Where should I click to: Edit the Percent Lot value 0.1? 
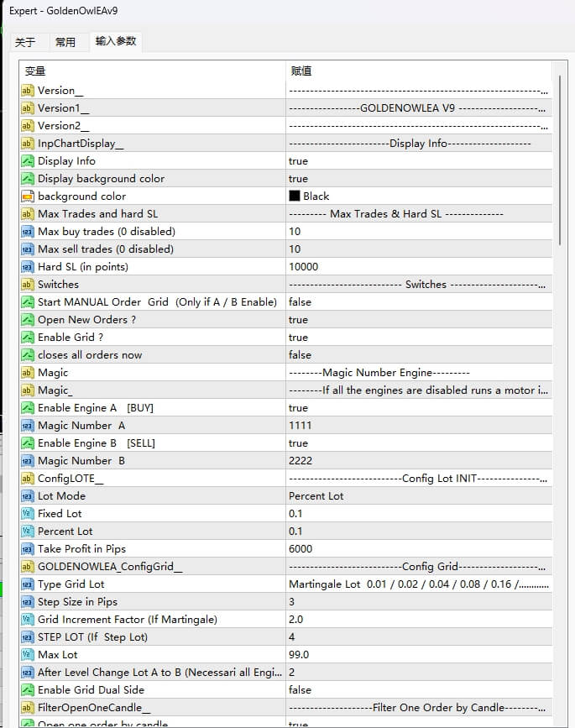point(419,532)
